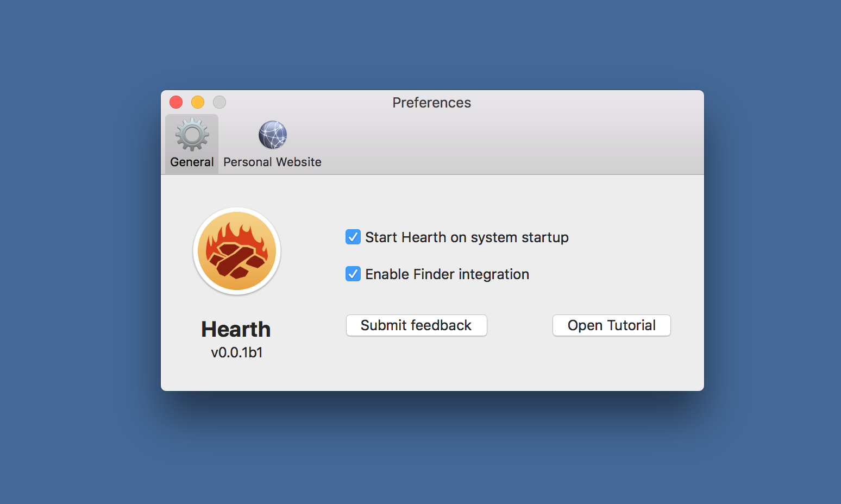Close the Preferences window with red button
This screenshot has width=841, height=504.
point(176,102)
